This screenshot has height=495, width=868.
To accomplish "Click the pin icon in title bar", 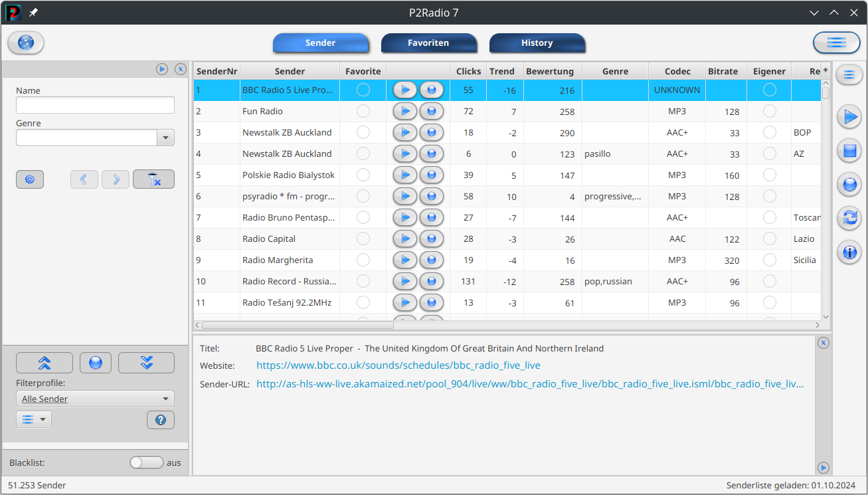I will [33, 13].
